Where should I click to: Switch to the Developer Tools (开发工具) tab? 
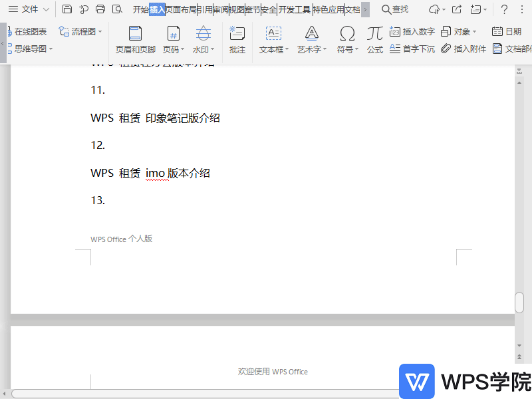click(x=295, y=9)
